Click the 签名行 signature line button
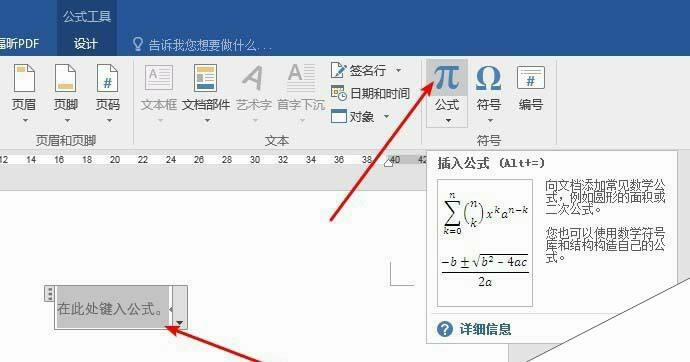 tap(359, 70)
